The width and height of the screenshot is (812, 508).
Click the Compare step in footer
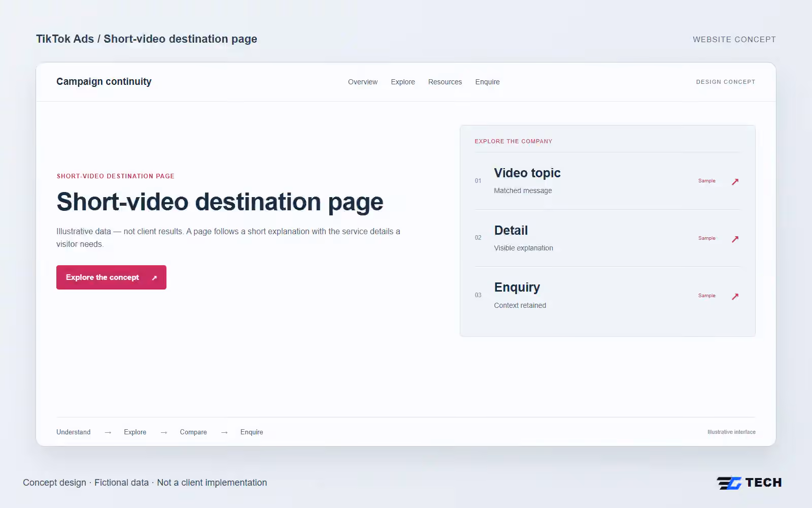(193, 432)
